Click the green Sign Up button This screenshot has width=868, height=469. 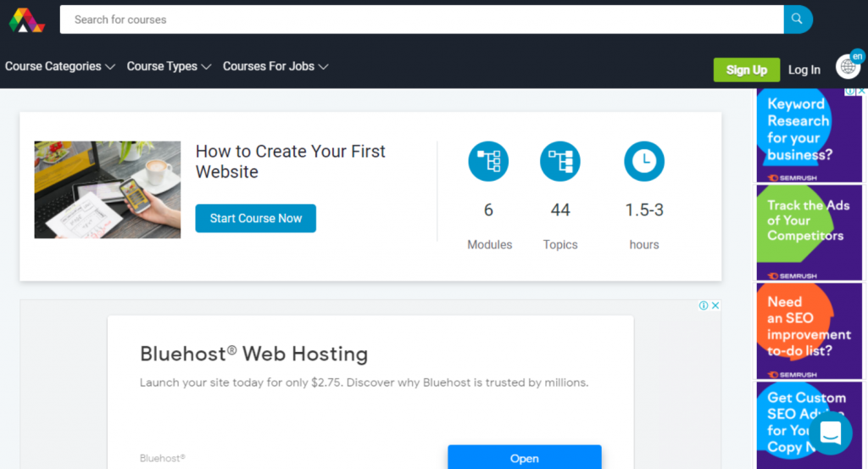pyautogui.click(x=746, y=70)
